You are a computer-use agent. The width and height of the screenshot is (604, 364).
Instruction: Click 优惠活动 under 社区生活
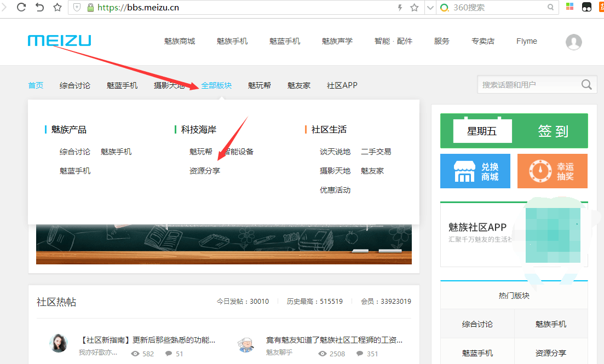[335, 190]
